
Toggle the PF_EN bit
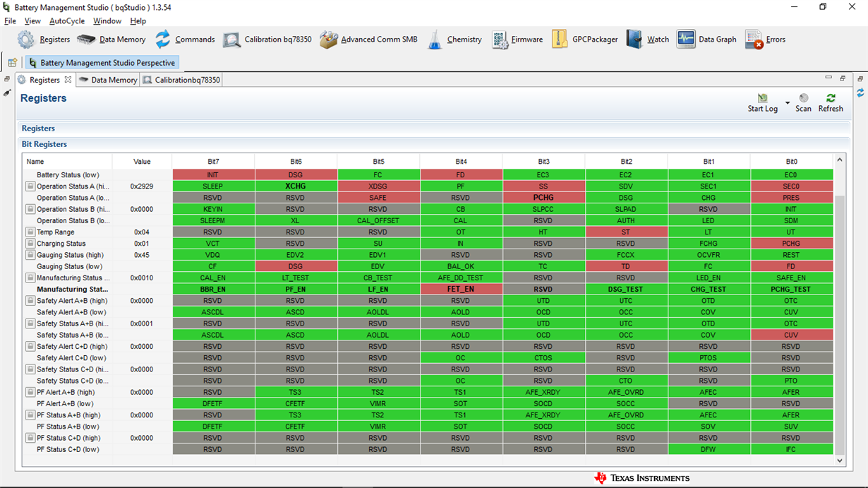[x=295, y=289]
